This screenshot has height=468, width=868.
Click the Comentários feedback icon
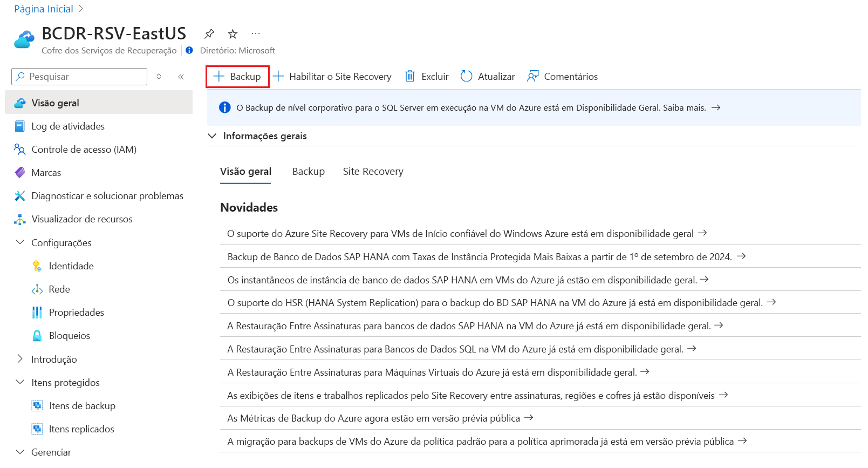pos(533,77)
